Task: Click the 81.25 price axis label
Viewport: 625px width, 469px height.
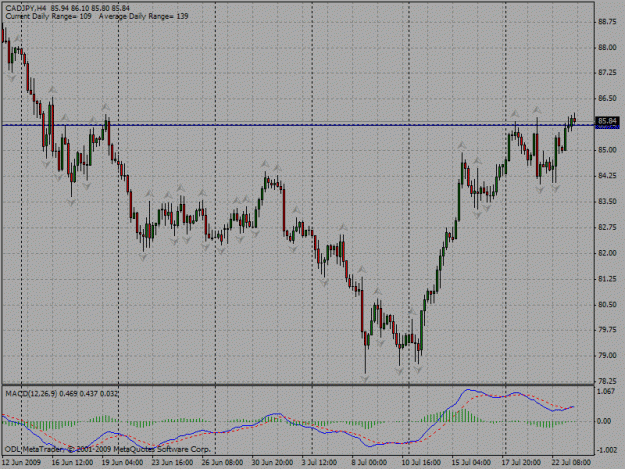Action: [x=607, y=279]
